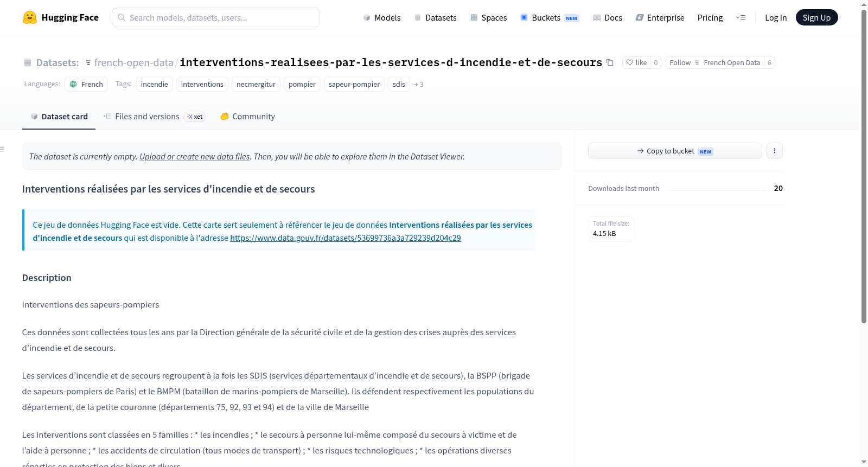This screenshot has width=868, height=467.
Task: Focus the search models and datasets field
Action: 216,17
